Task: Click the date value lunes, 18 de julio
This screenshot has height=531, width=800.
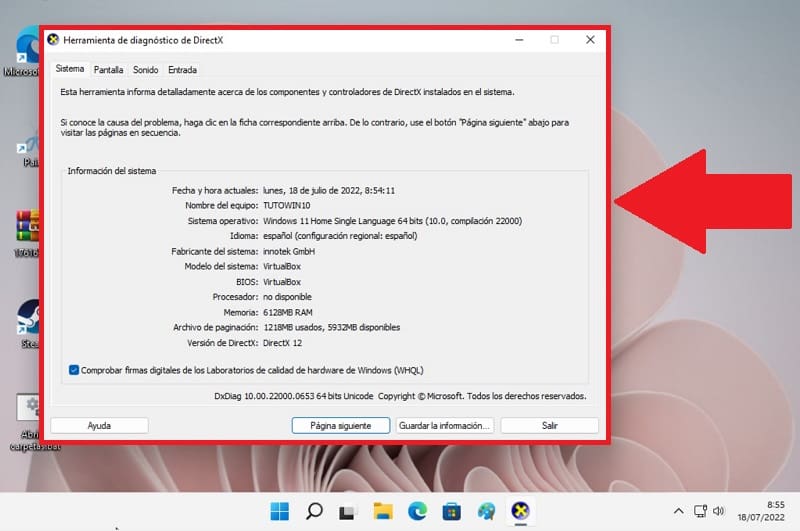Action: coord(329,190)
